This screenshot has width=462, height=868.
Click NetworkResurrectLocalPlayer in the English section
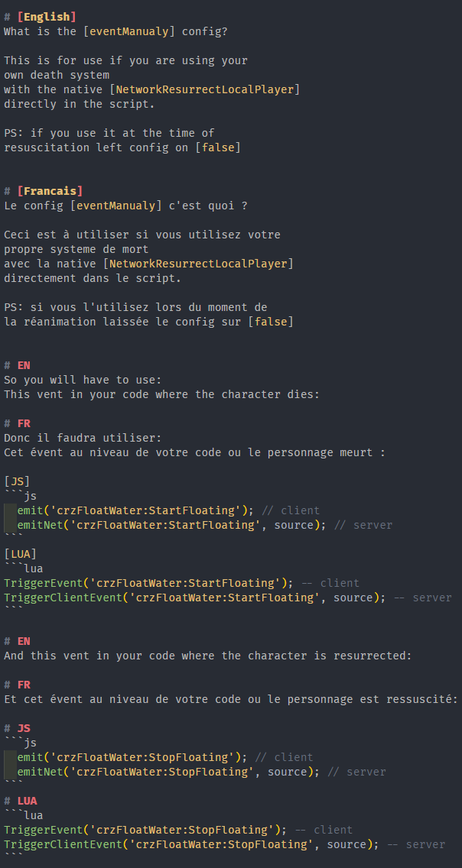click(x=201, y=89)
